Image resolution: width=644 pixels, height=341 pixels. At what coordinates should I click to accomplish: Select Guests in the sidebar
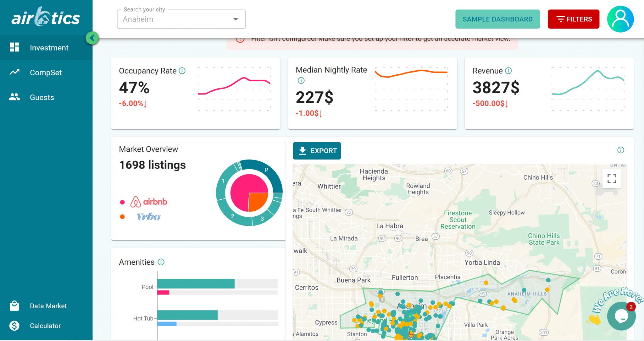tap(42, 97)
